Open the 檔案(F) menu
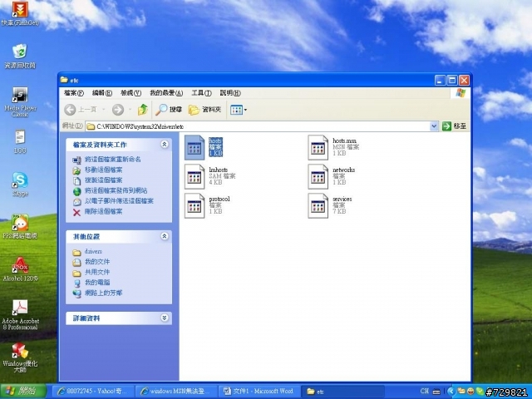This screenshot has height=399, width=532. pos(74,92)
